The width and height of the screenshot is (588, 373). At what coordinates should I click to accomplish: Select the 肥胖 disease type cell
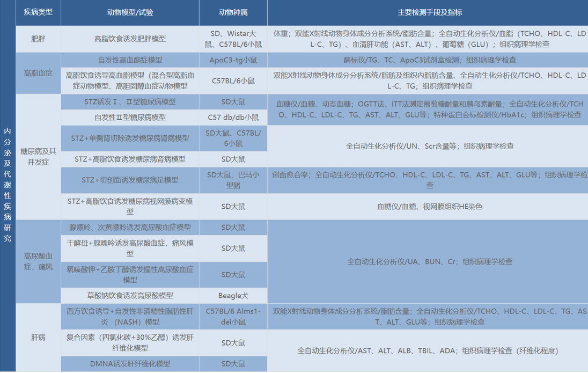[38, 39]
